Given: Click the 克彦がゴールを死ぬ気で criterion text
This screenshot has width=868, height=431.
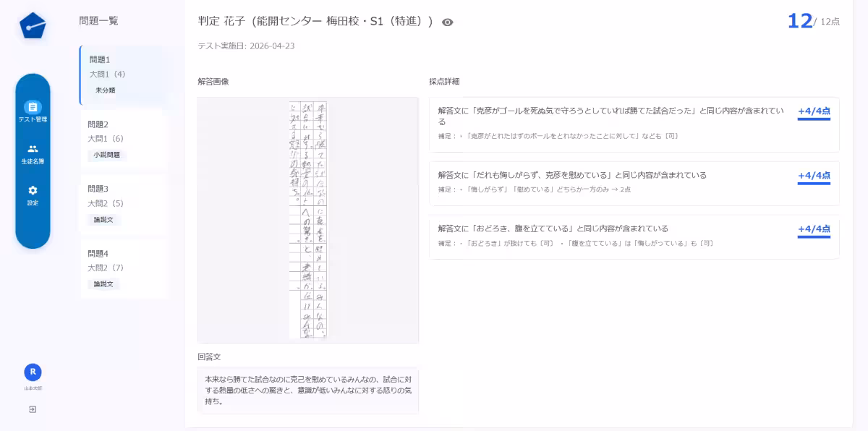Looking at the screenshot, I should point(611,116).
